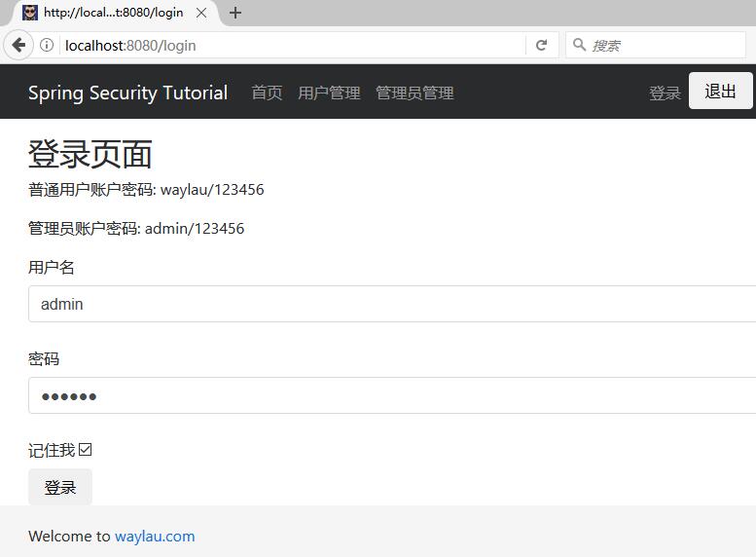Select the localhost:8080/login browser tab

click(113, 13)
